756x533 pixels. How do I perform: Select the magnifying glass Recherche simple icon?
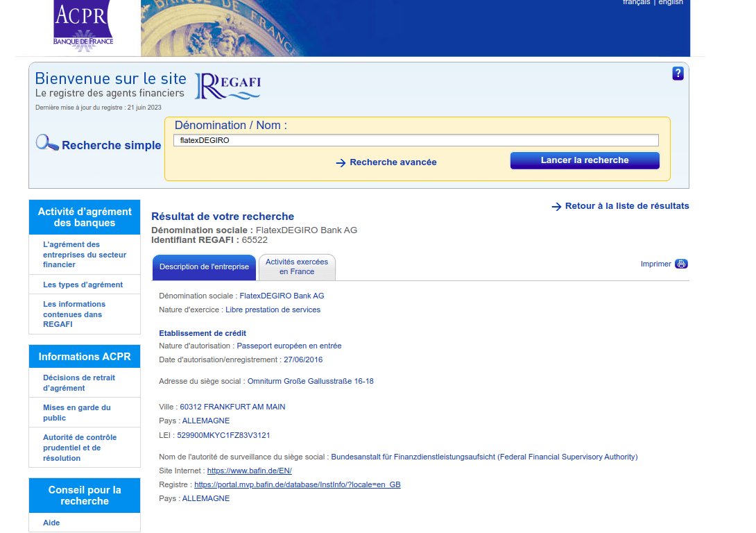[x=46, y=142]
